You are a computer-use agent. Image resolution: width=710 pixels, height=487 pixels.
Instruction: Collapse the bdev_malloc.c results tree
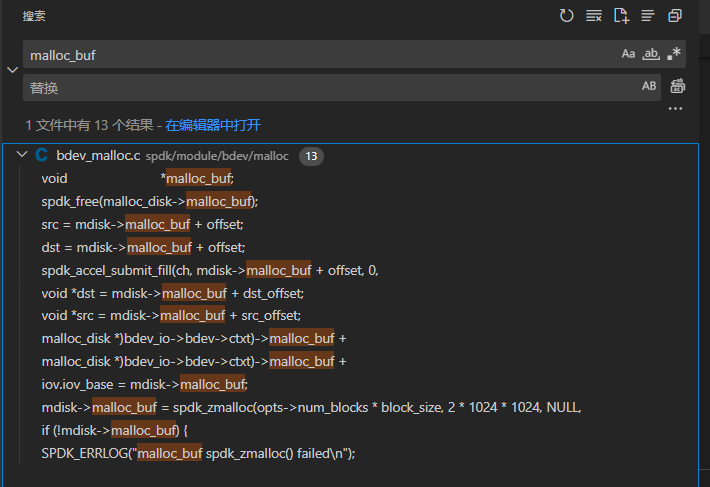click(22, 155)
